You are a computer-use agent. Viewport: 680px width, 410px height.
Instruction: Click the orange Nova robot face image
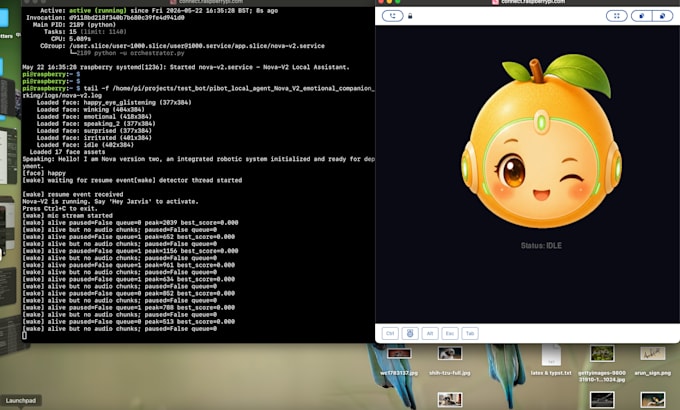541,142
